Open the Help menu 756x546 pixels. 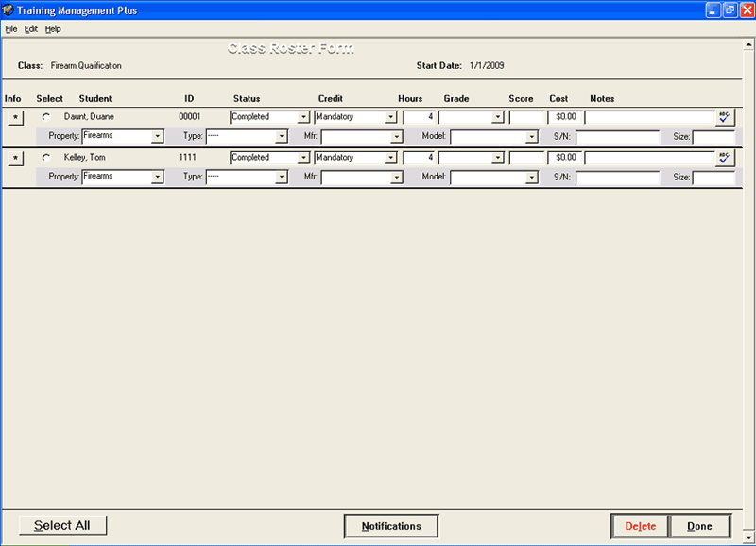(52, 28)
